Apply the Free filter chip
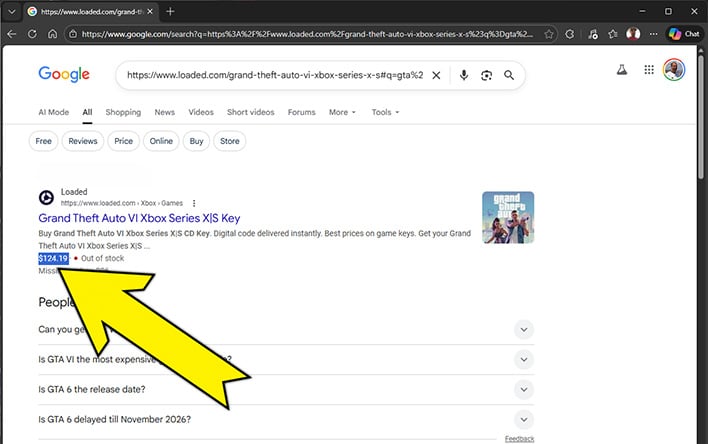Screen dimensions: 708x444 click(x=43, y=141)
